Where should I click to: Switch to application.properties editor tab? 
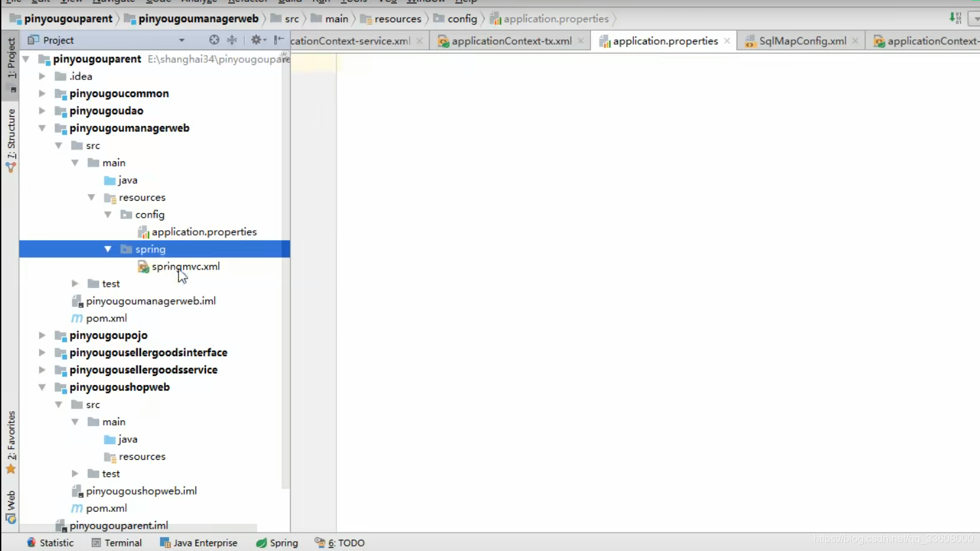pos(665,41)
